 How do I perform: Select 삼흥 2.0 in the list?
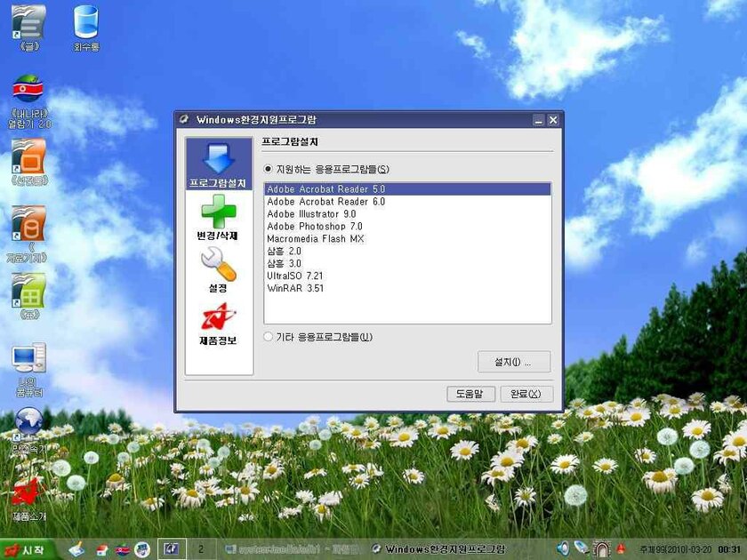click(408, 251)
